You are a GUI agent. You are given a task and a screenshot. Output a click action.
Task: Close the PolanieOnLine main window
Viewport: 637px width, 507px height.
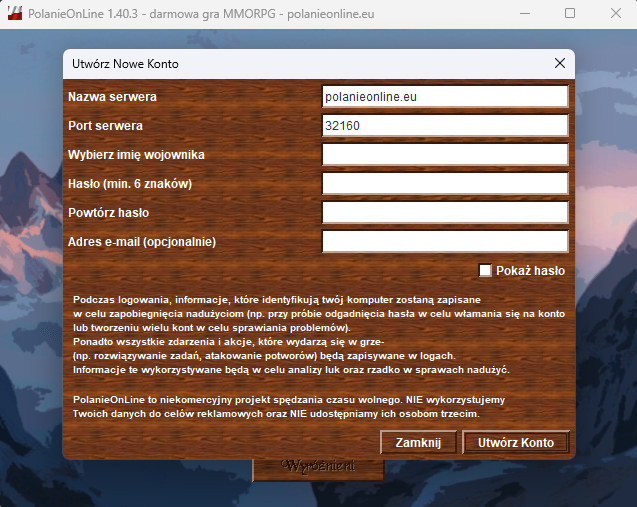point(614,14)
